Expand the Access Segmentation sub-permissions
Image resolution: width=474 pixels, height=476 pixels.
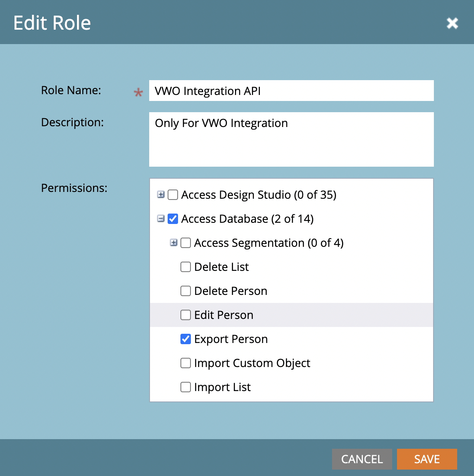[x=174, y=242]
